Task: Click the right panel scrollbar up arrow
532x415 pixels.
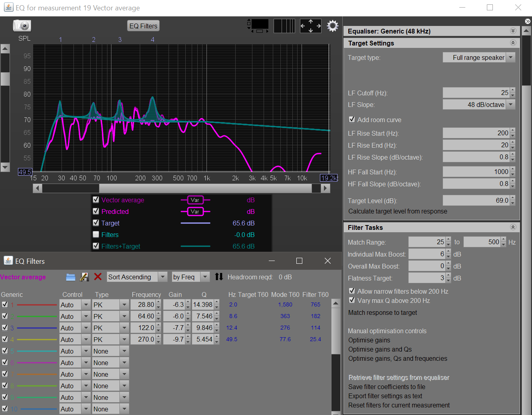Action: [x=527, y=30]
